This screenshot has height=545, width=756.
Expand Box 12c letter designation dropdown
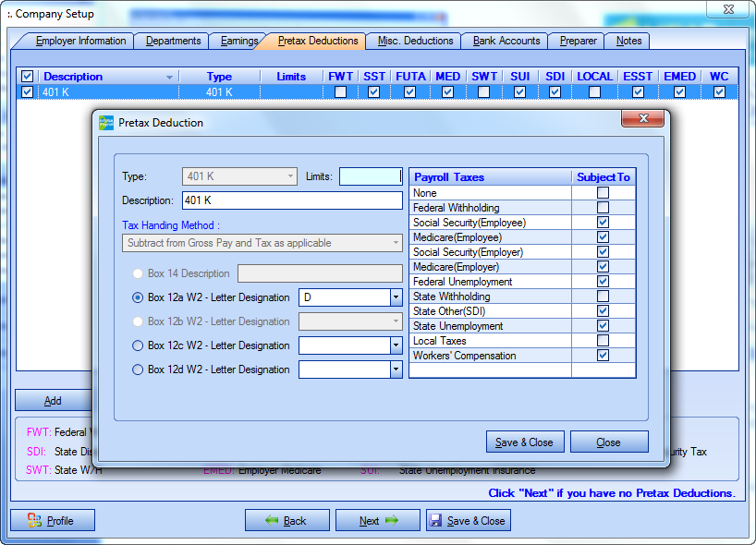(396, 345)
